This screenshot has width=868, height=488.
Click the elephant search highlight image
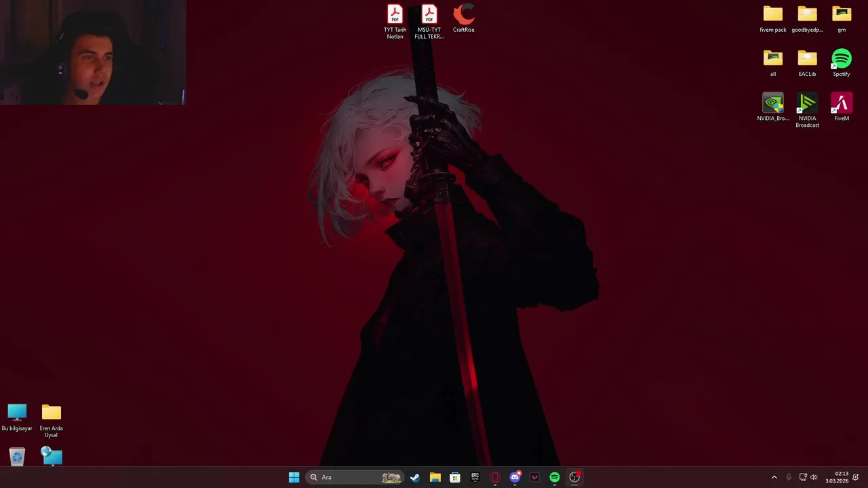pos(391,477)
